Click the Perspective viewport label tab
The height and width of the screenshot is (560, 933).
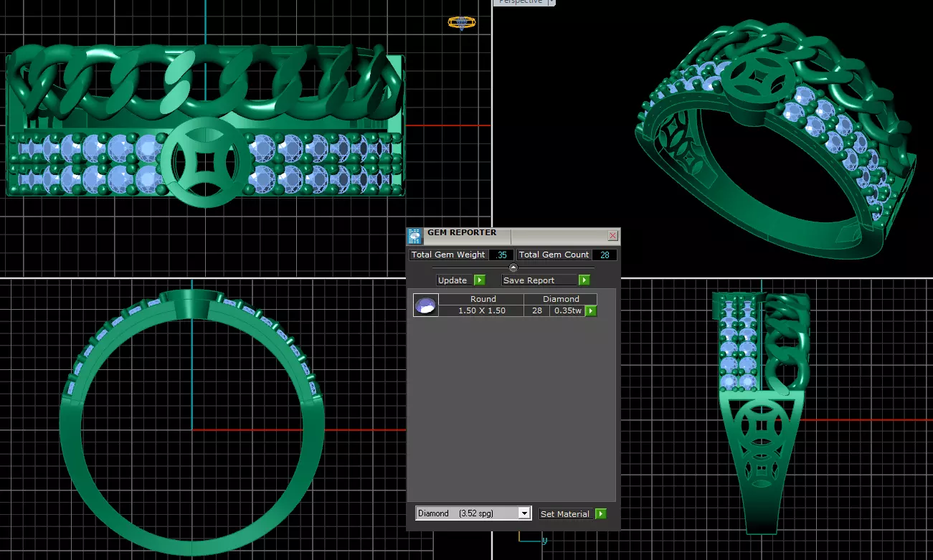click(x=520, y=2)
